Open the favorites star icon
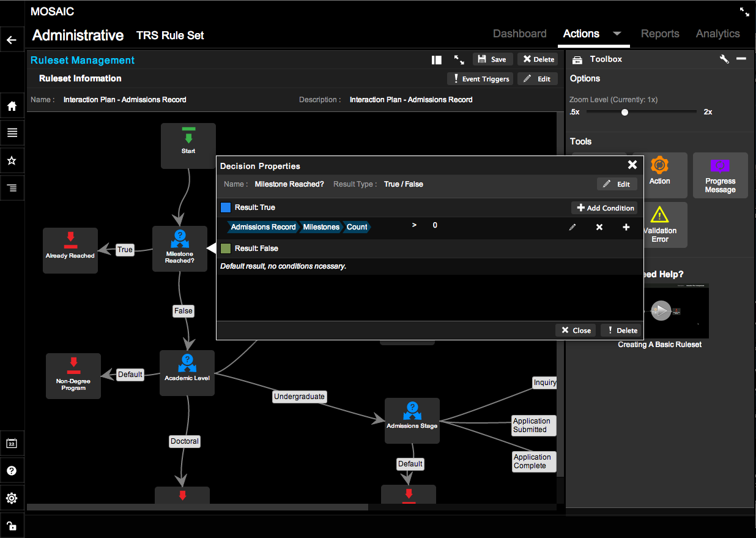756x538 pixels. tap(12, 160)
